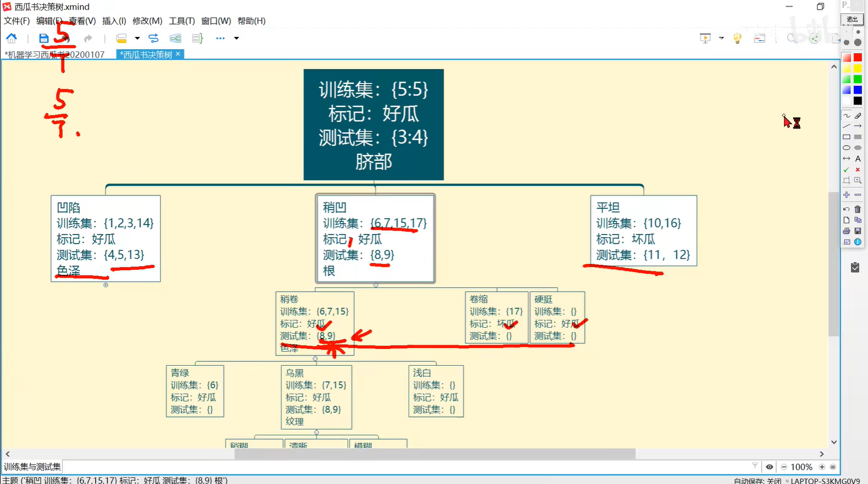The height and width of the screenshot is (484, 868).
Task: Select the freehand pen annotation tool
Action: coord(847,116)
